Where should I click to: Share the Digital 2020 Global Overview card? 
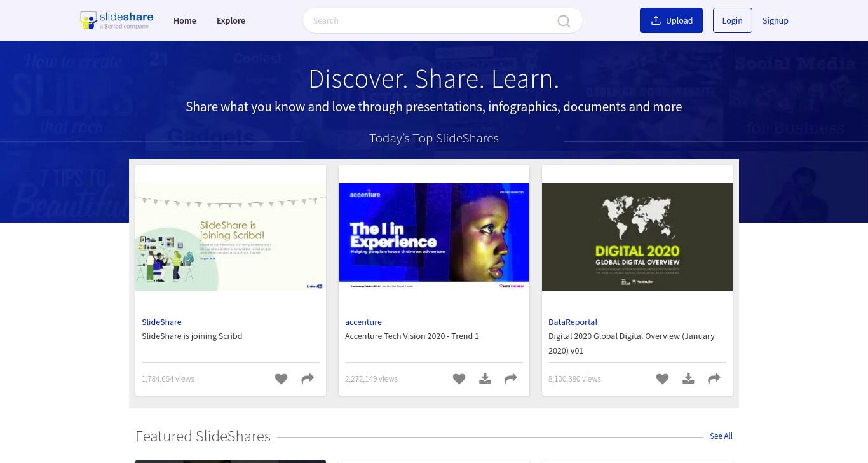point(714,379)
